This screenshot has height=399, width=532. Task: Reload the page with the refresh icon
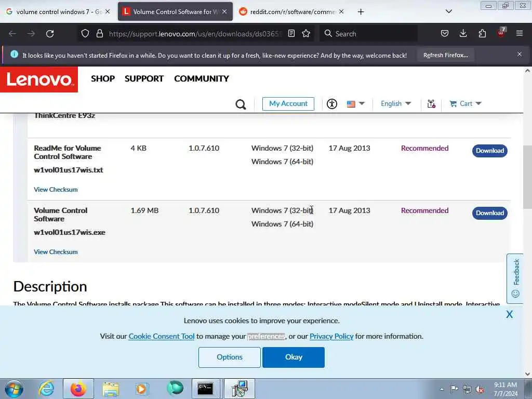point(50,34)
